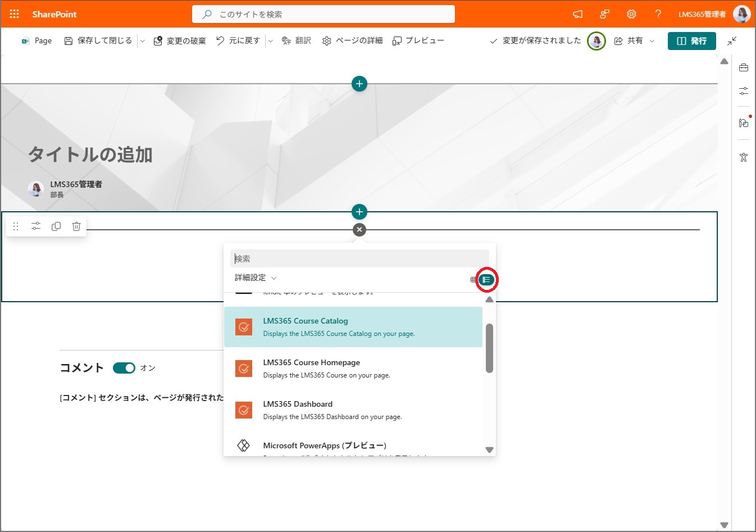756x532 pixels.
Task: Click the LMS365 Course Homepage web part icon
Action: click(244, 369)
